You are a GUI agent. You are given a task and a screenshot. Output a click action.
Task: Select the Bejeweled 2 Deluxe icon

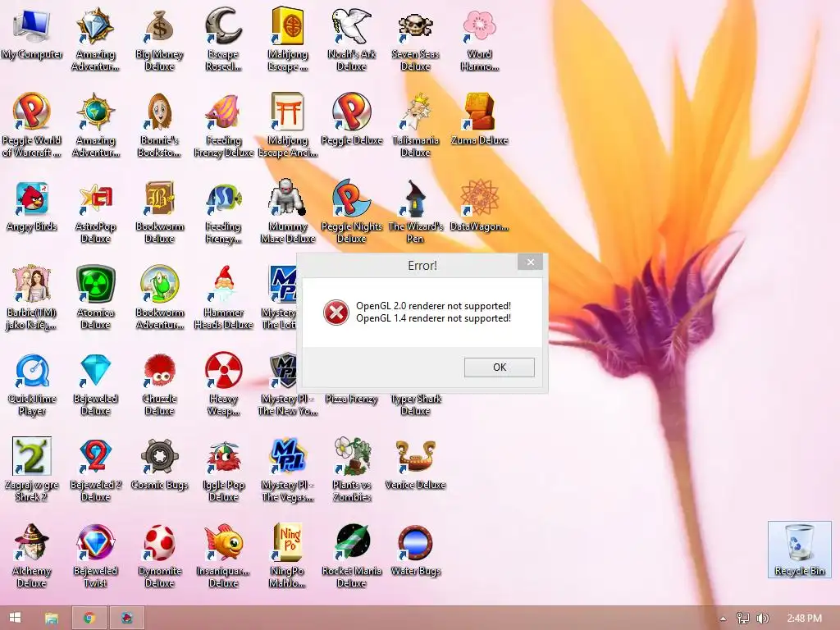click(x=95, y=456)
